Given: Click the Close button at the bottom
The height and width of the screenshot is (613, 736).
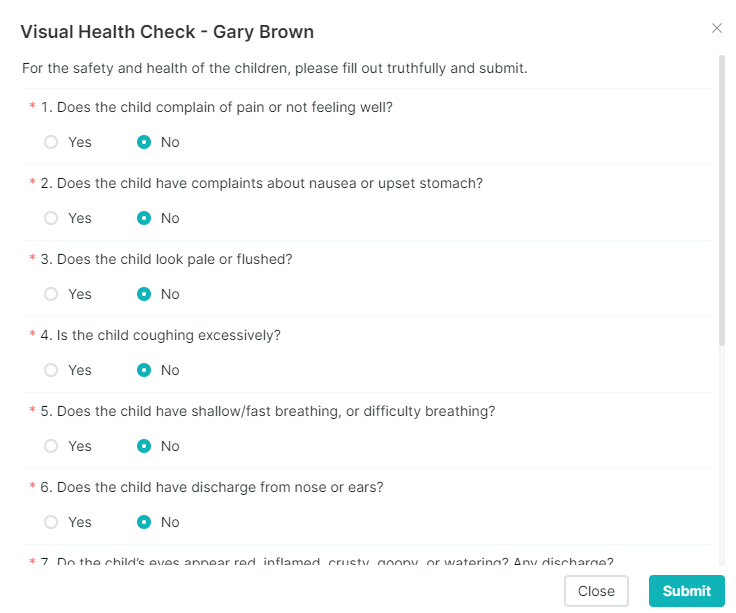Looking at the screenshot, I should tap(596, 591).
